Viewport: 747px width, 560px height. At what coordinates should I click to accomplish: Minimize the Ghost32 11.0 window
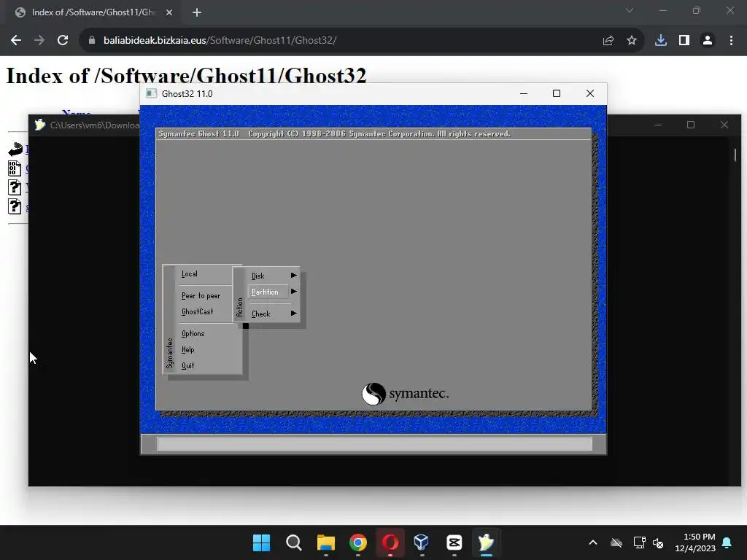(524, 93)
